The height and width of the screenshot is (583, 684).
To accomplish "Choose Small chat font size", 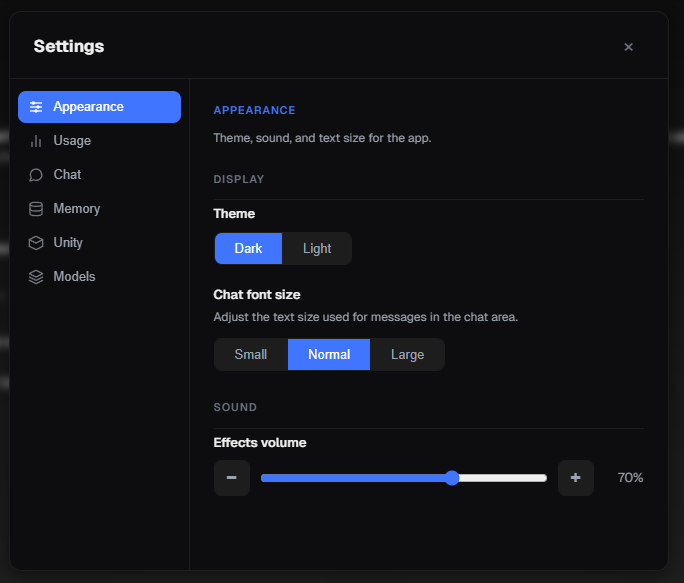I will point(251,354).
